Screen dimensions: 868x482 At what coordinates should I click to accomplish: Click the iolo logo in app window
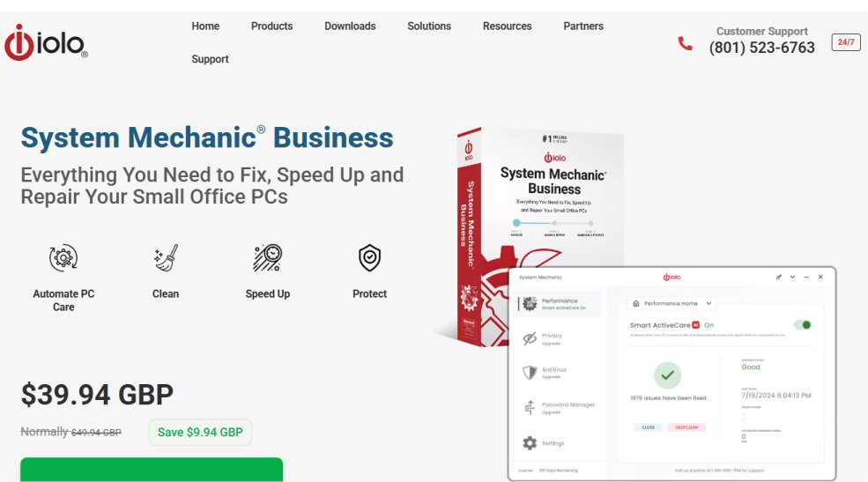(x=671, y=277)
